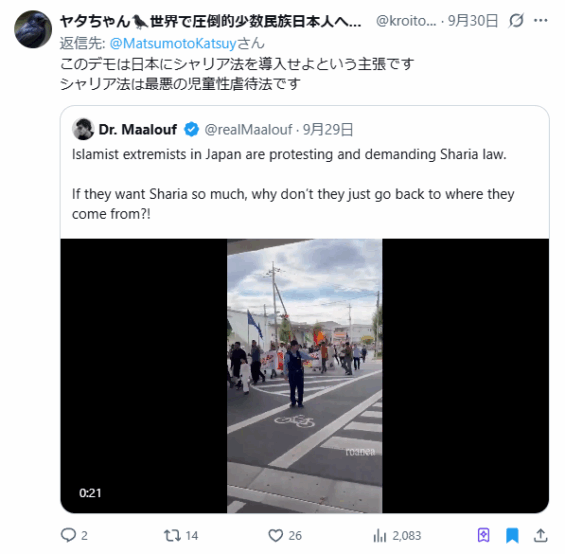Toggle the blue bookmark icon
Viewport: 565px width, 554px height.
click(x=512, y=535)
